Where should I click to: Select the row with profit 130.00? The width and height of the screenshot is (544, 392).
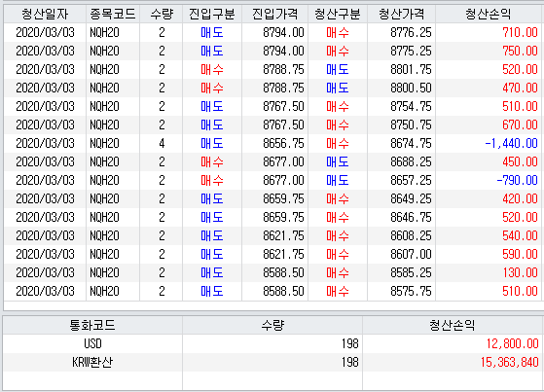272,272
